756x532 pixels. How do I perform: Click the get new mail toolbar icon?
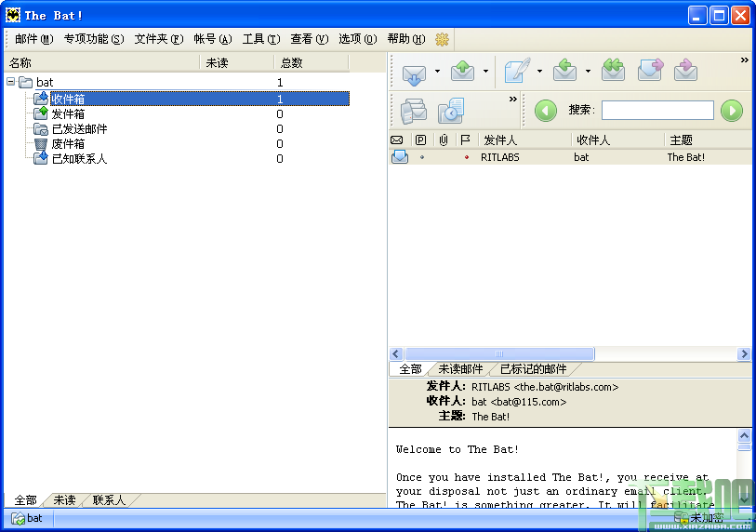pos(414,73)
